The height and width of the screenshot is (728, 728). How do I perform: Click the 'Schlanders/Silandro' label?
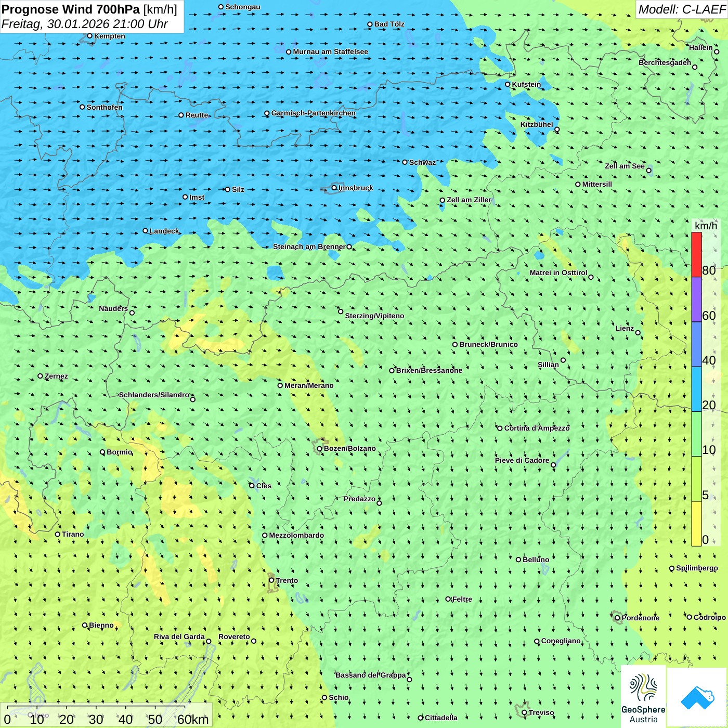[154, 395]
